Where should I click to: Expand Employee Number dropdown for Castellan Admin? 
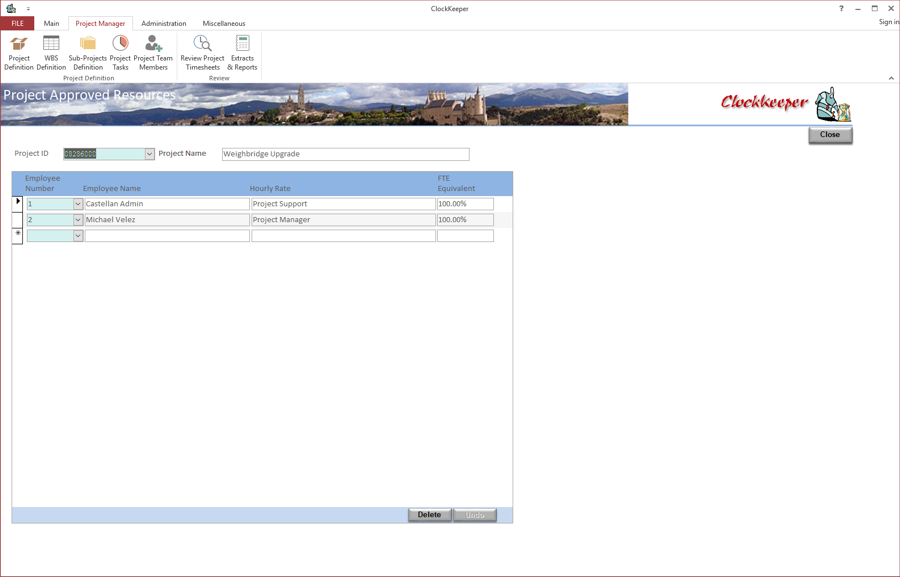pos(78,204)
